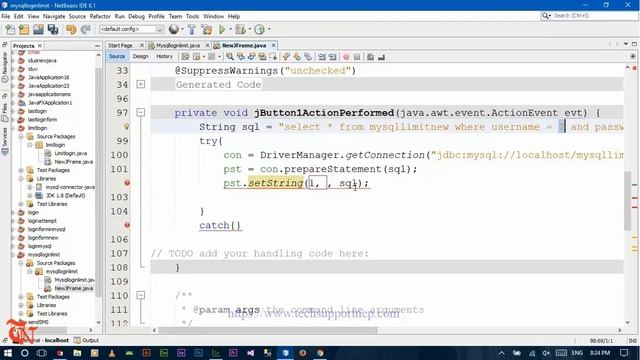Viewport: 640px width, 360px height.
Task: Switch to the History view button
Action: click(164, 57)
